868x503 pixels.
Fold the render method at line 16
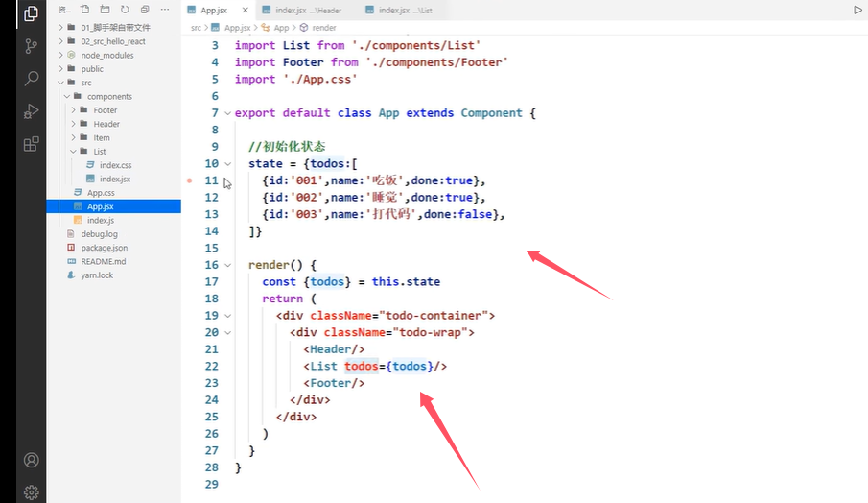coord(227,265)
